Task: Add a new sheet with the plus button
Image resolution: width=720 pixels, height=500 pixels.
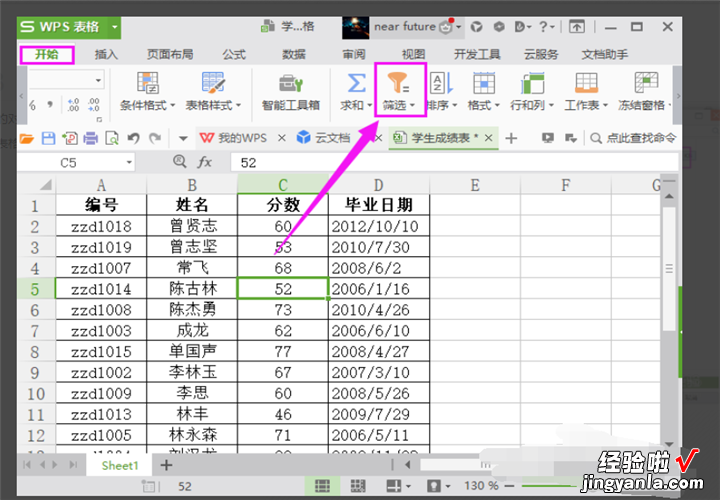Action: pos(166,466)
